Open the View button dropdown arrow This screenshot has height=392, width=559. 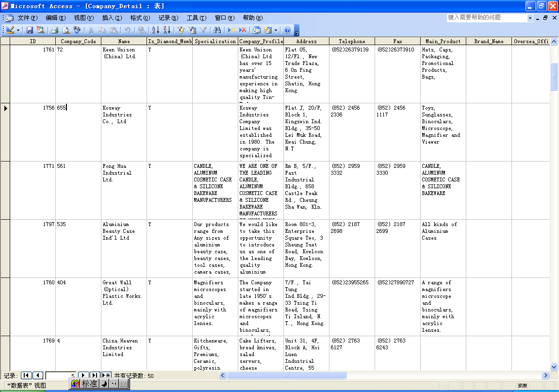[x=18, y=30]
